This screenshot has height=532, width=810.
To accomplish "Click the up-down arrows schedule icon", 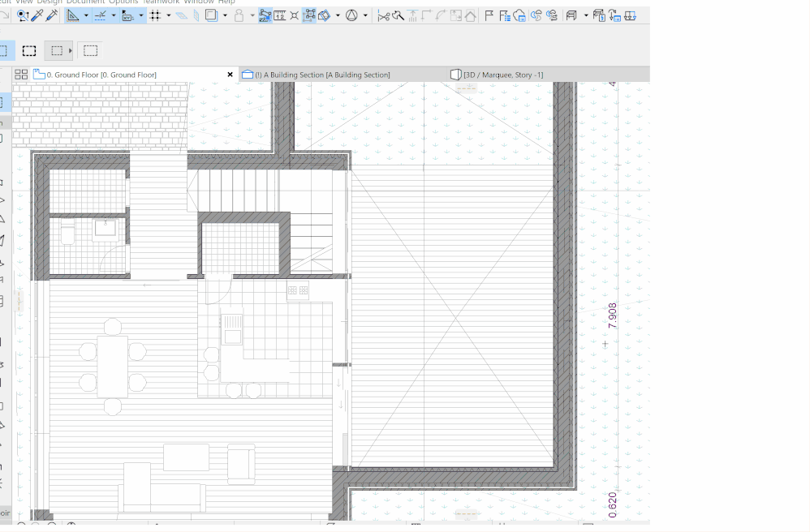I will (x=614, y=16).
